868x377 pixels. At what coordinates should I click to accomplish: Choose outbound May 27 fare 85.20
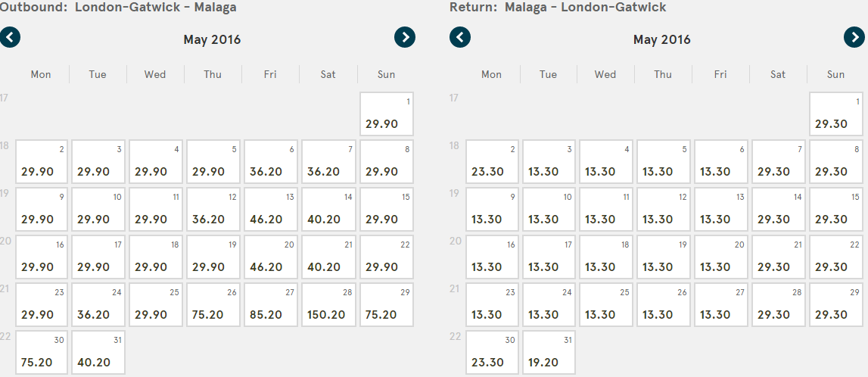click(271, 304)
